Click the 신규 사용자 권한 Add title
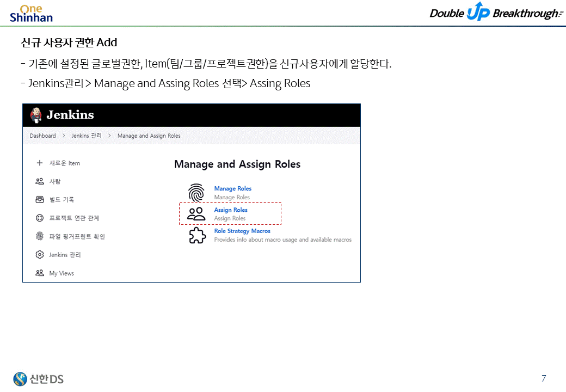566x392 pixels. [x=69, y=42]
